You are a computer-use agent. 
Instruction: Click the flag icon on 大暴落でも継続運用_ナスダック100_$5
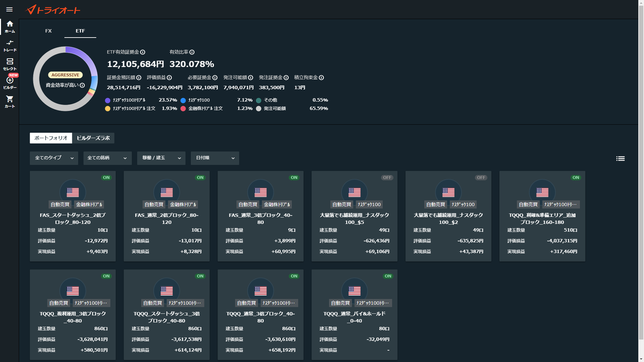pyautogui.click(x=355, y=192)
